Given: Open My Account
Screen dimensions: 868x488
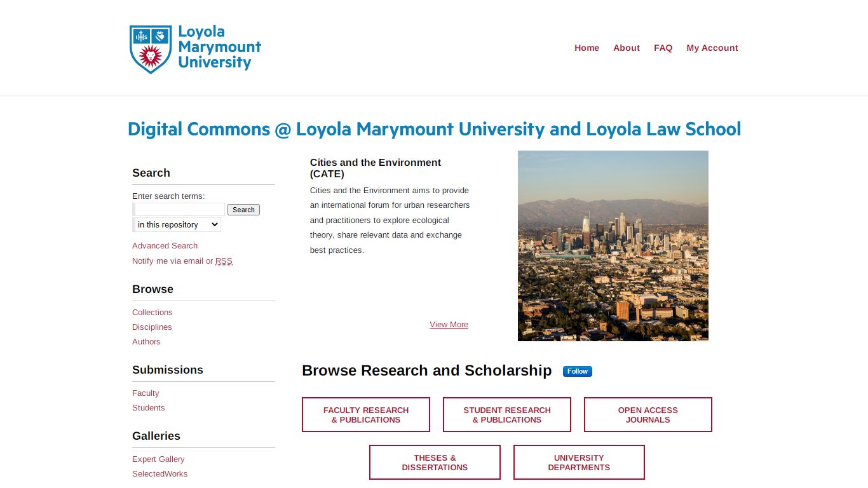Looking at the screenshot, I should [x=712, y=48].
